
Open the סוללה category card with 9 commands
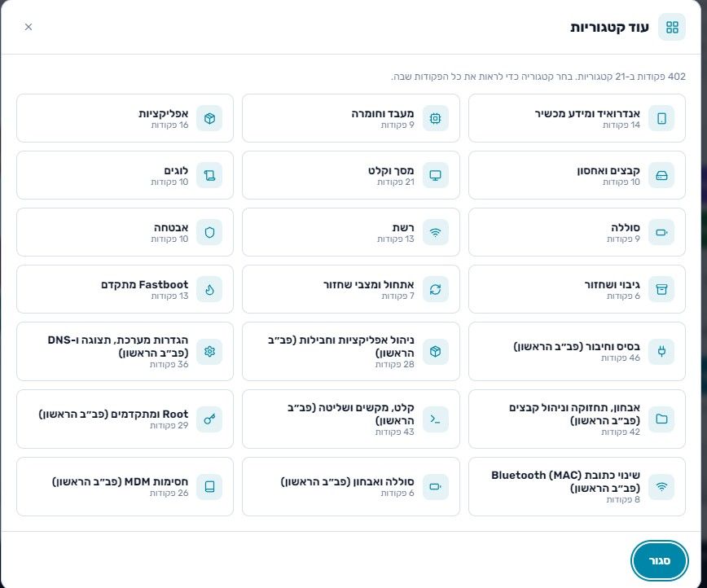577,232
